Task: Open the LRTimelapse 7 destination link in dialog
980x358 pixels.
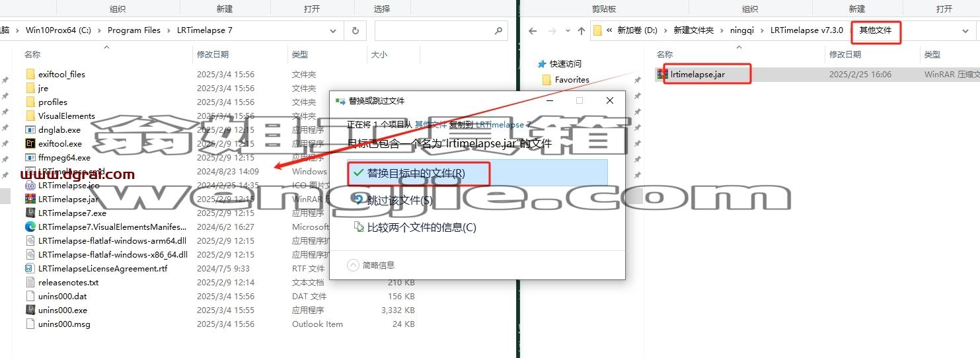Action: tap(503, 124)
